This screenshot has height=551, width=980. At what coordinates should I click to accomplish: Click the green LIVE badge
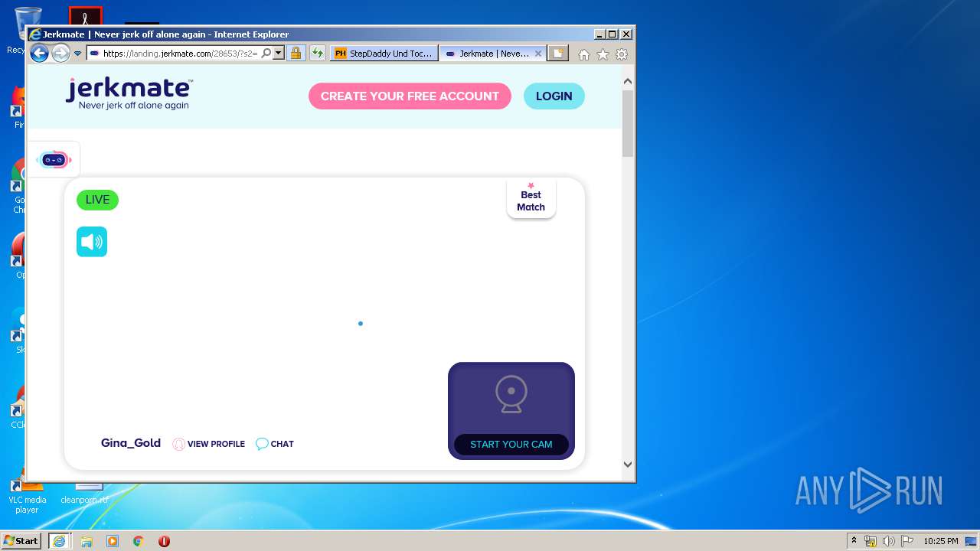pyautogui.click(x=97, y=200)
